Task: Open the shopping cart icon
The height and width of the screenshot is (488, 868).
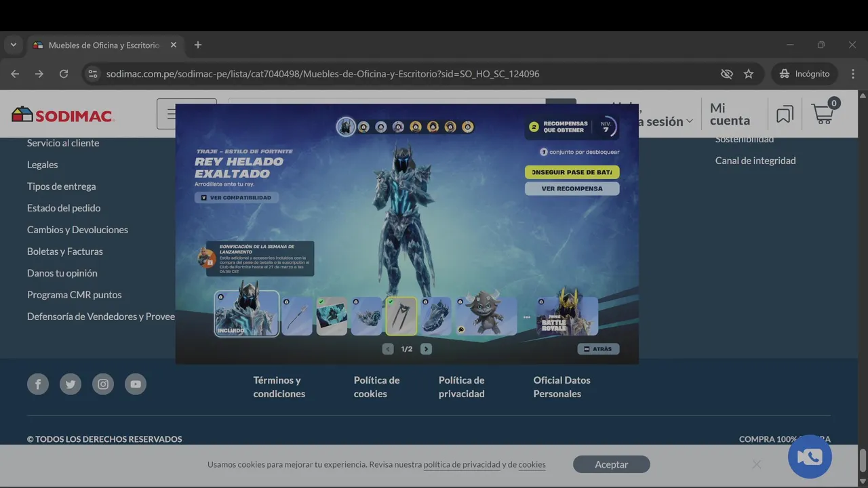Action: point(823,113)
